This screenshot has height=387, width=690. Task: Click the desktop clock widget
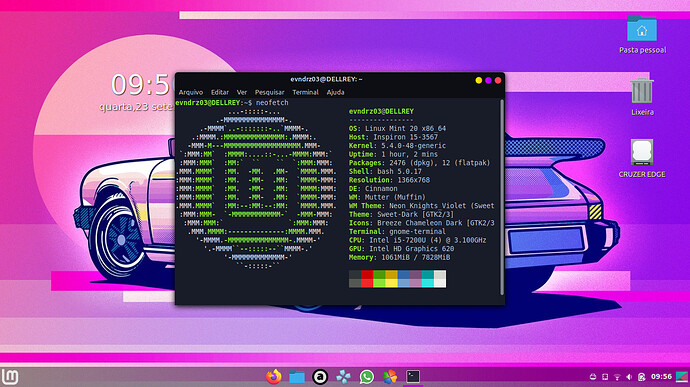pos(136,92)
